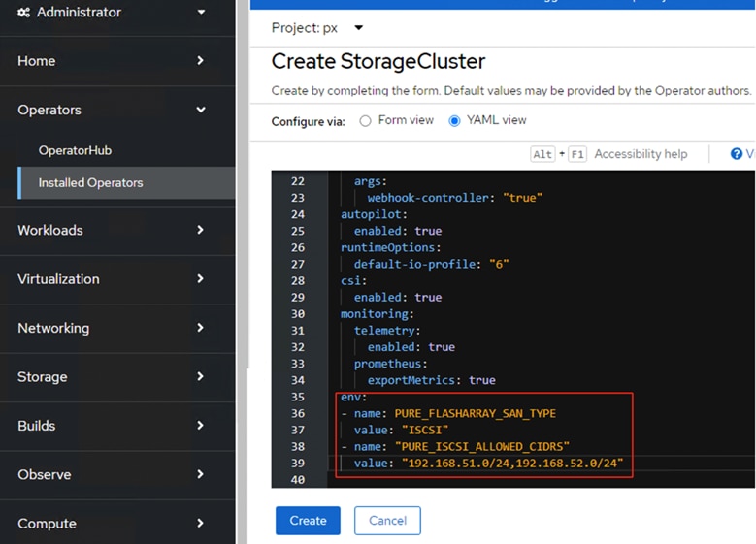Click the "ISCSI" value on line 37
The width and height of the screenshot is (756, 544).
point(425,430)
